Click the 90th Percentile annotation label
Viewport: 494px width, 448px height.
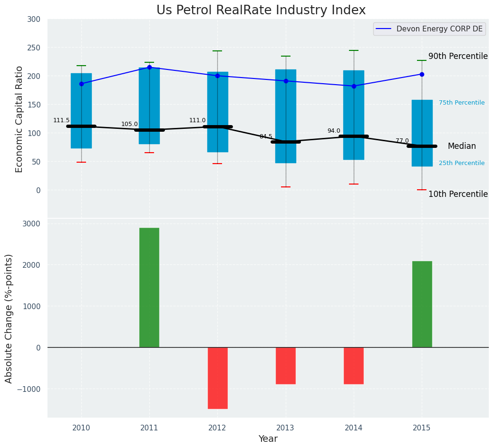pos(458,56)
